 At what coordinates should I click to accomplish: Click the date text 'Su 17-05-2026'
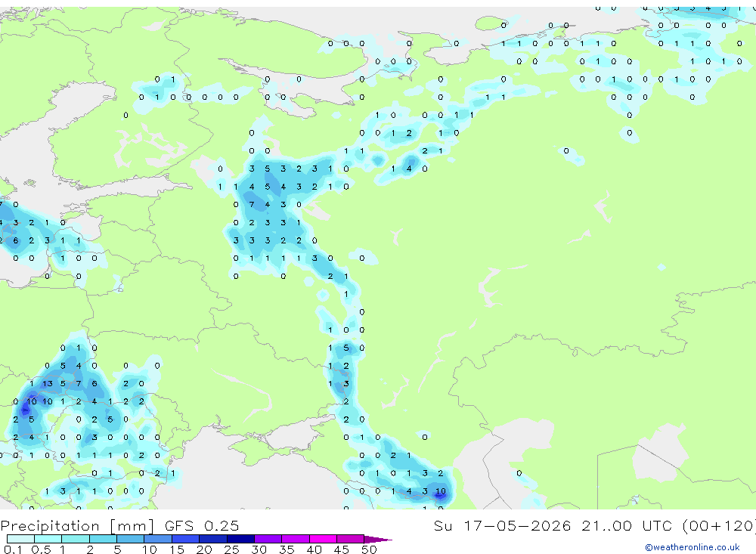(x=502, y=525)
